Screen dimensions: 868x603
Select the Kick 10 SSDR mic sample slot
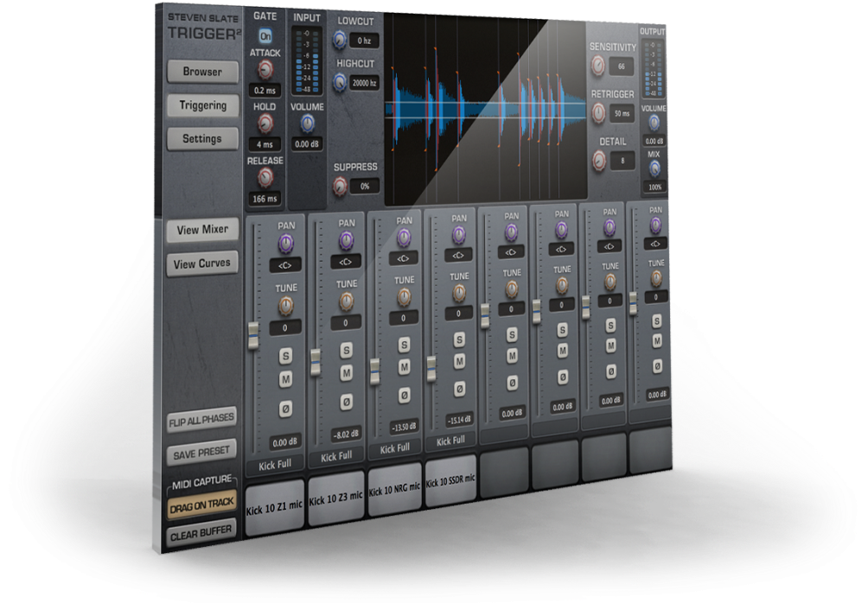click(x=450, y=480)
